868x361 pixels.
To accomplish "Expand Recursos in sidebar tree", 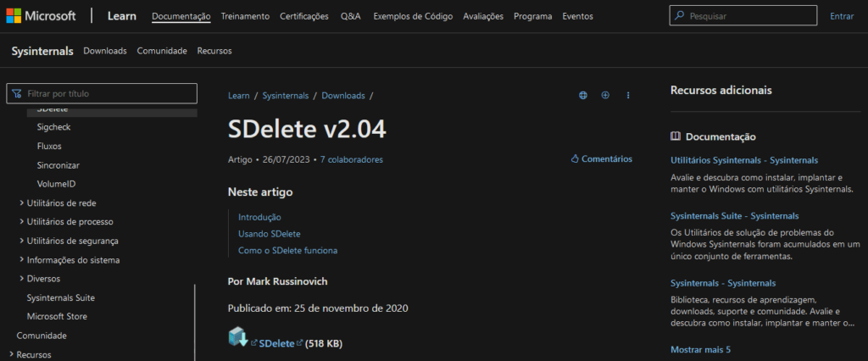I will [x=12, y=354].
